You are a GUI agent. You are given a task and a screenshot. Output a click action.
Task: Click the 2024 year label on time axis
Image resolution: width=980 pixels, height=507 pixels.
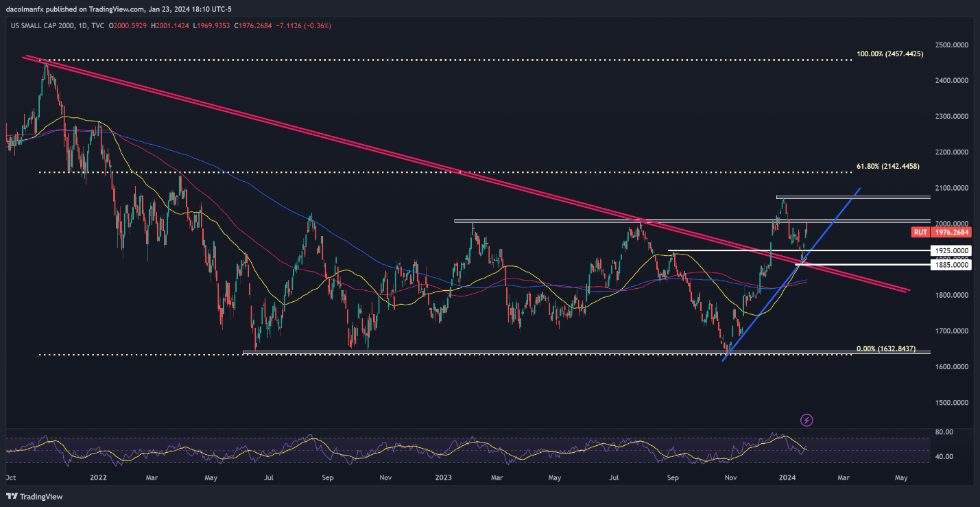click(x=788, y=477)
